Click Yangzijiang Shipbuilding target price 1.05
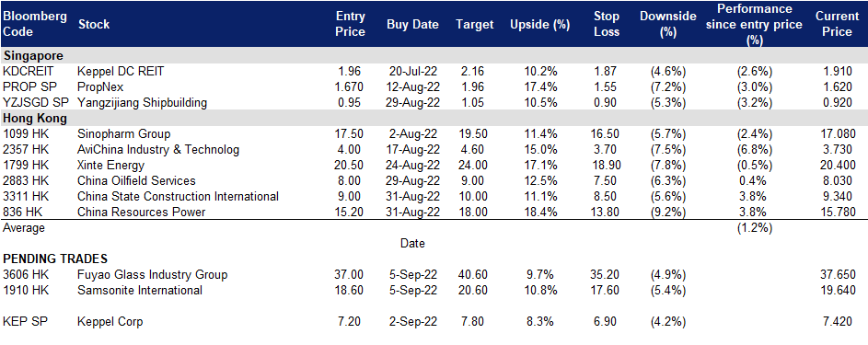This screenshot has height=345, width=868. [474, 102]
